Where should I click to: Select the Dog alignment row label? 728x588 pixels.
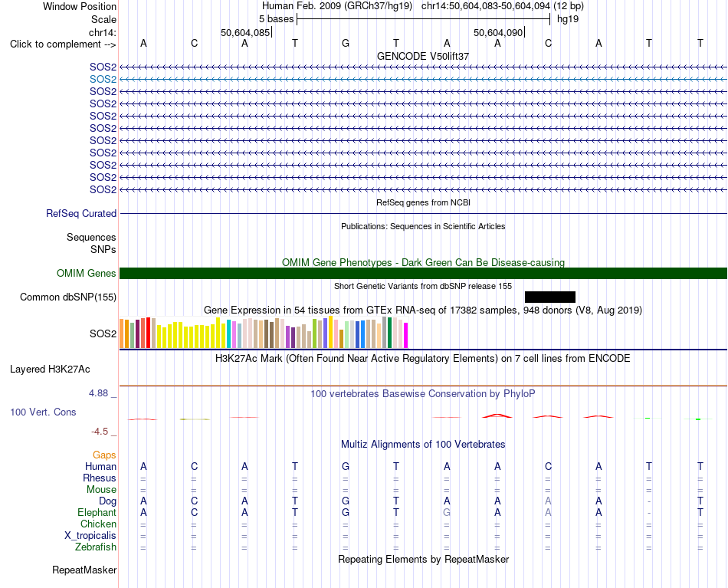coord(107,501)
